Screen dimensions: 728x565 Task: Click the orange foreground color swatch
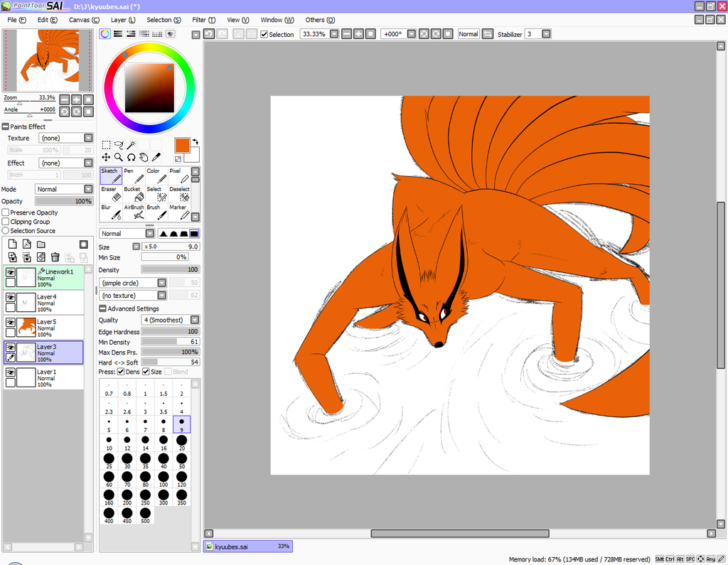[x=183, y=145]
